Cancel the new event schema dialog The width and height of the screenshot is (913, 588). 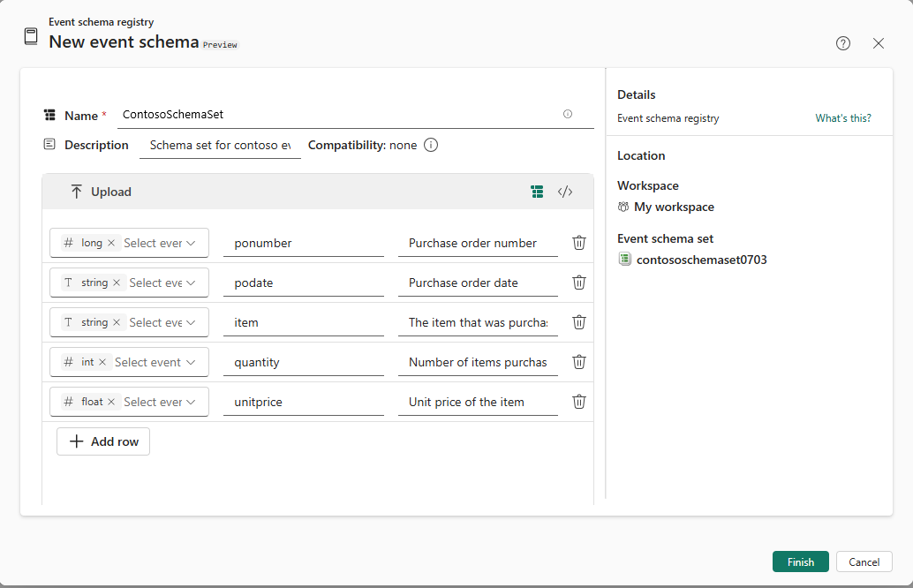tap(864, 562)
